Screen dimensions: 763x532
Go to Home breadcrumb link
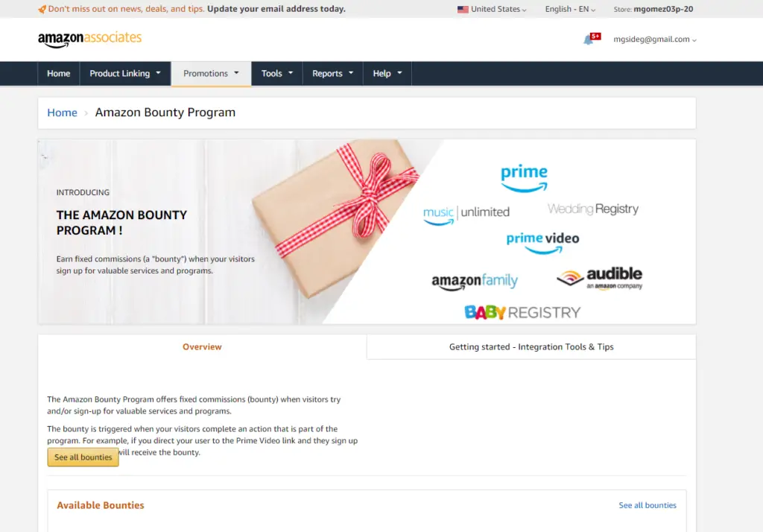tap(63, 113)
